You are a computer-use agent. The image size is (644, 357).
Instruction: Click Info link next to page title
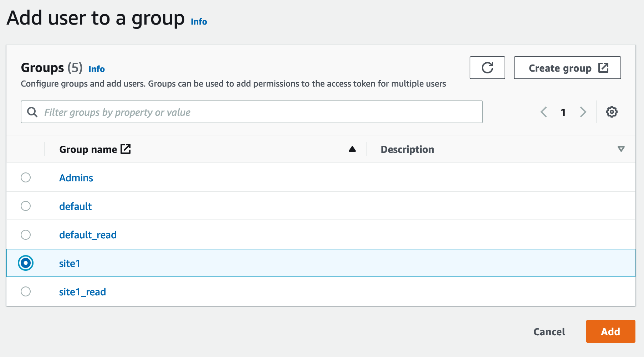point(199,22)
